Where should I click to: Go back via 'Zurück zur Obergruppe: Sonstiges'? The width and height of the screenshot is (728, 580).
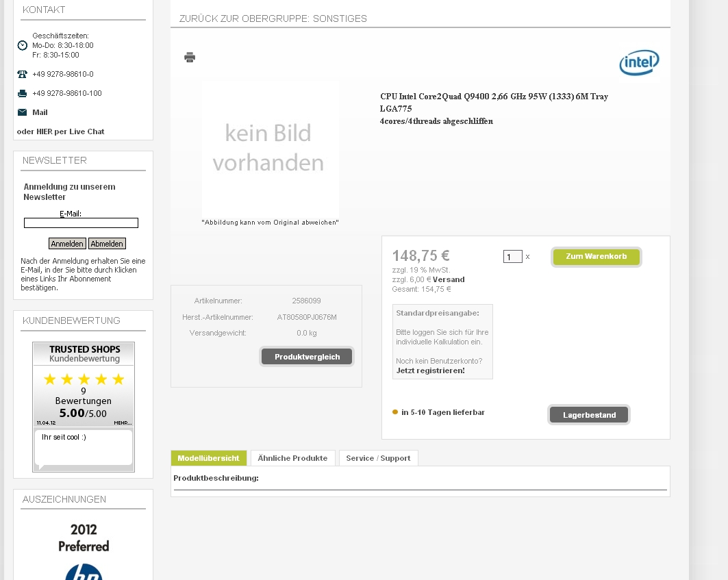click(273, 18)
